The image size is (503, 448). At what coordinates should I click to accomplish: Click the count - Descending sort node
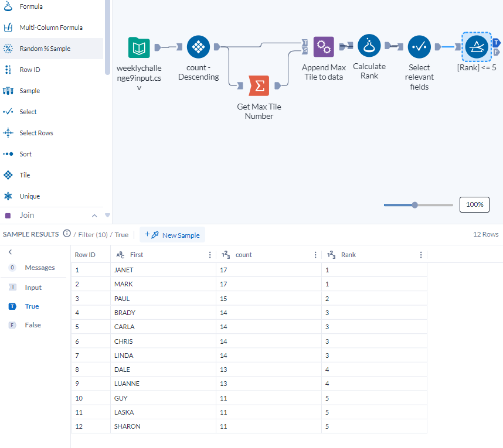click(x=198, y=46)
